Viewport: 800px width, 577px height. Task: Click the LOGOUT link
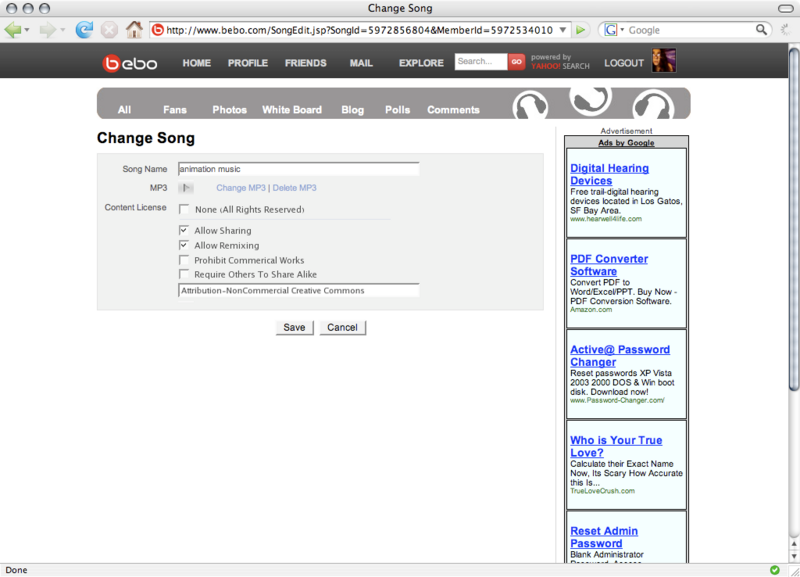click(623, 63)
